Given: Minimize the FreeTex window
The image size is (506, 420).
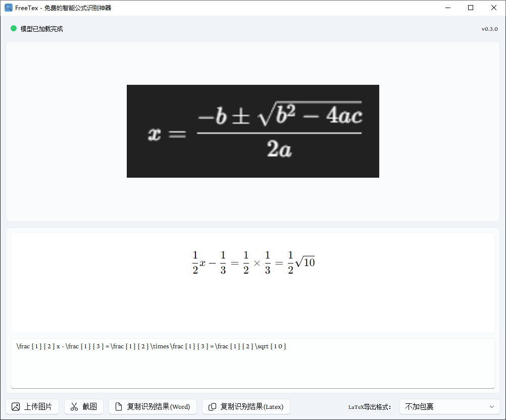Looking at the screenshot, I should pos(448,8).
